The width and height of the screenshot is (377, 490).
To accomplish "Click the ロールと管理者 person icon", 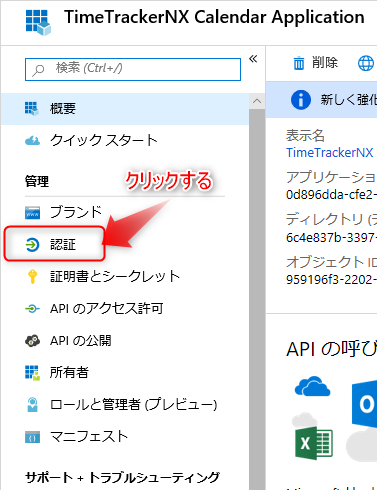I will tap(32, 405).
